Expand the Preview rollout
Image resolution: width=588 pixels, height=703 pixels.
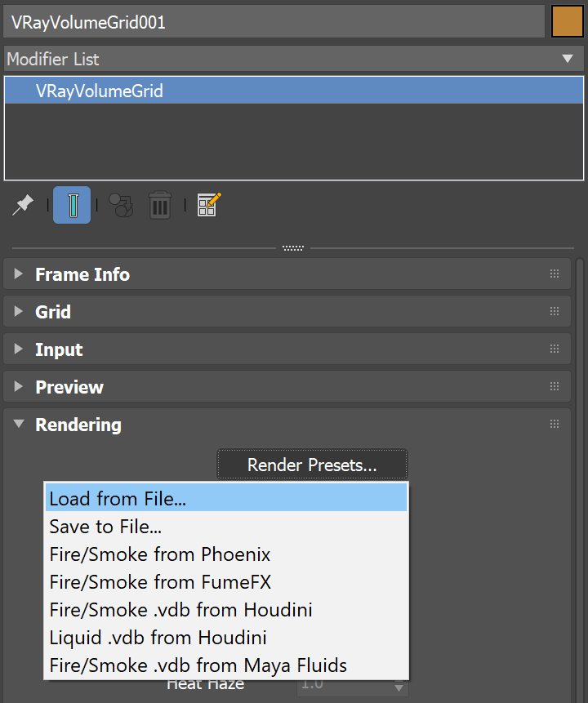pyautogui.click(x=69, y=387)
